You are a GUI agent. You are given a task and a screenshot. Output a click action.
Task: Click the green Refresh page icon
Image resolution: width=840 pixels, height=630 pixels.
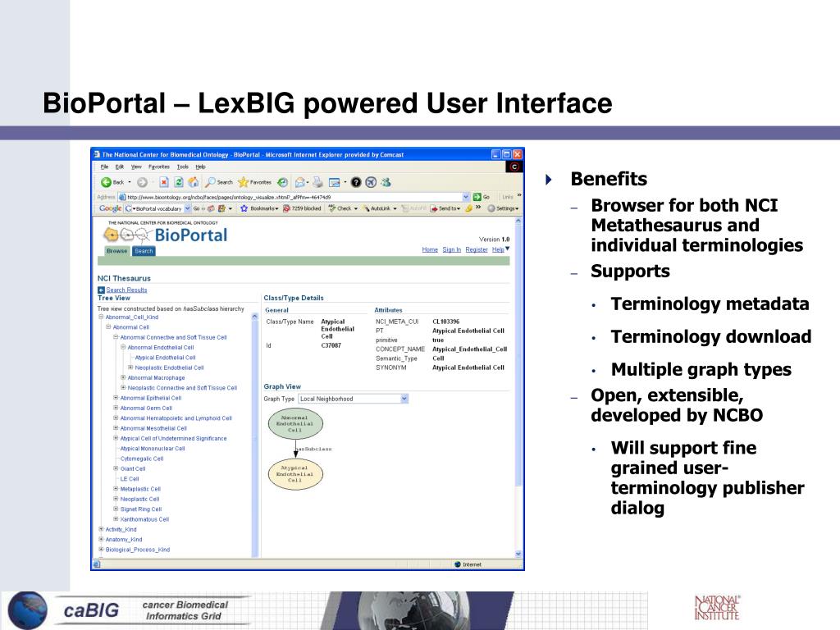click(179, 183)
